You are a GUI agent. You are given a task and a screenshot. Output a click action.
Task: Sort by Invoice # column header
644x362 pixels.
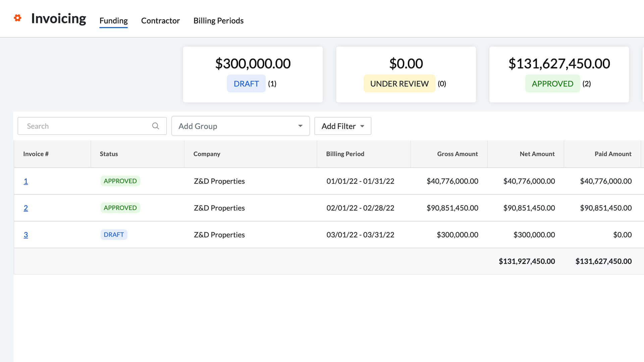pyautogui.click(x=36, y=154)
